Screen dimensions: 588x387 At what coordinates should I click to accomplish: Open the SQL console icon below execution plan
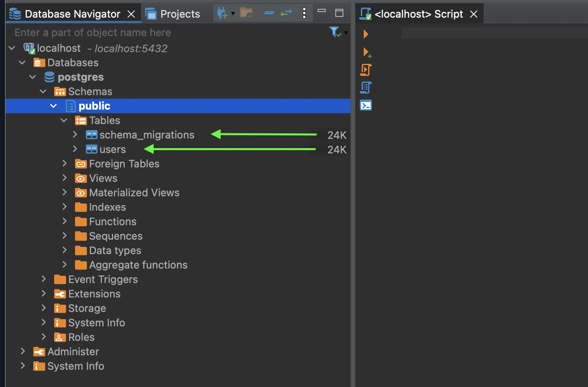click(x=365, y=105)
